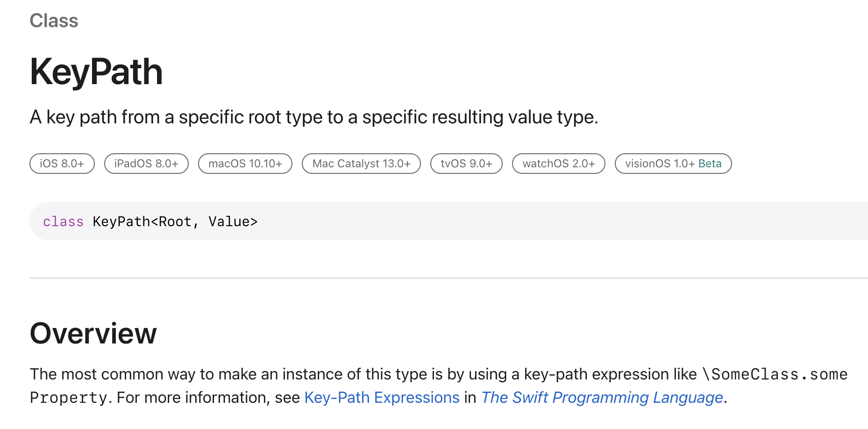Click the gray Class label above title
Image resolution: width=868 pixels, height=429 pixels.
click(x=54, y=21)
